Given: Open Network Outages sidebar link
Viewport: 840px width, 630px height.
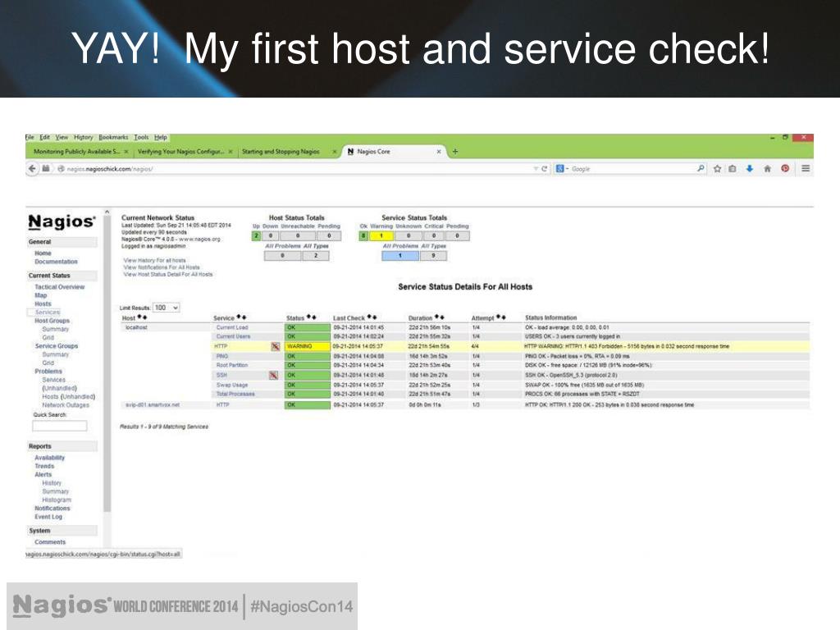Looking at the screenshot, I should pyautogui.click(x=66, y=405).
